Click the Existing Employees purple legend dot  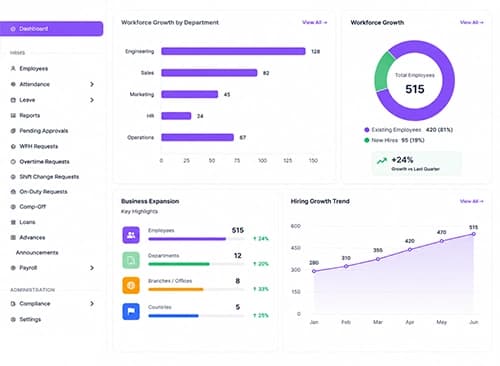click(x=367, y=130)
